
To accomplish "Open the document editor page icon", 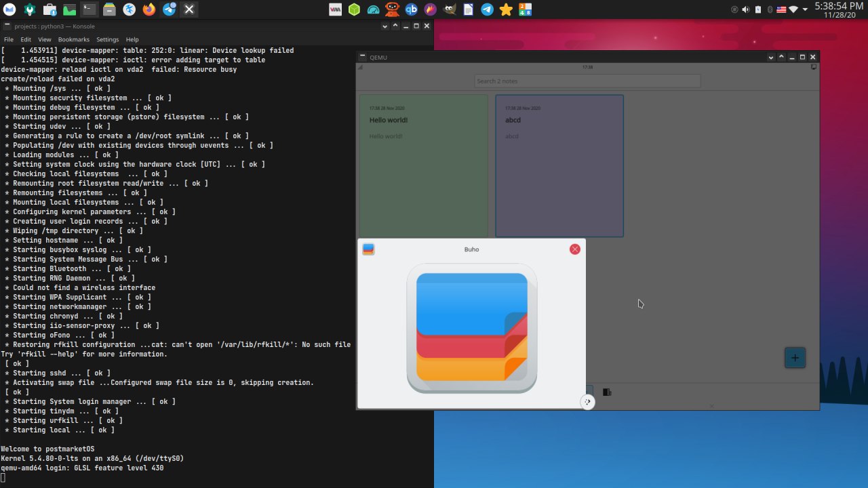I will (468, 9).
